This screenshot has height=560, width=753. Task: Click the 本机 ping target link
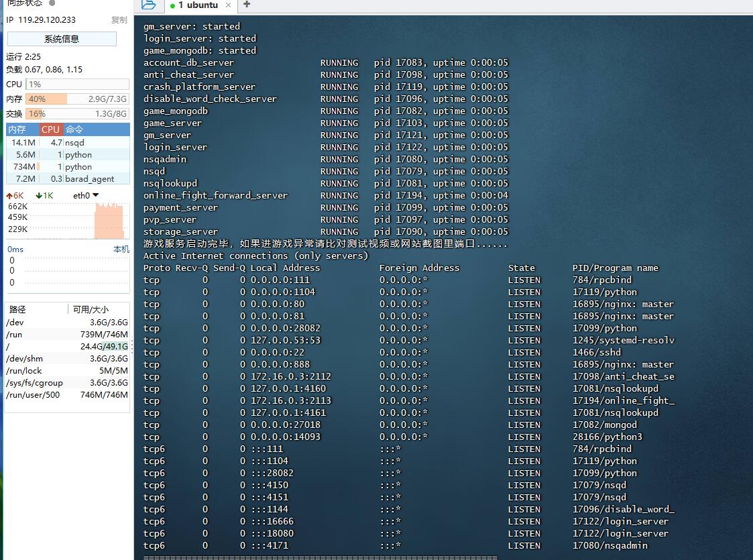point(121,249)
